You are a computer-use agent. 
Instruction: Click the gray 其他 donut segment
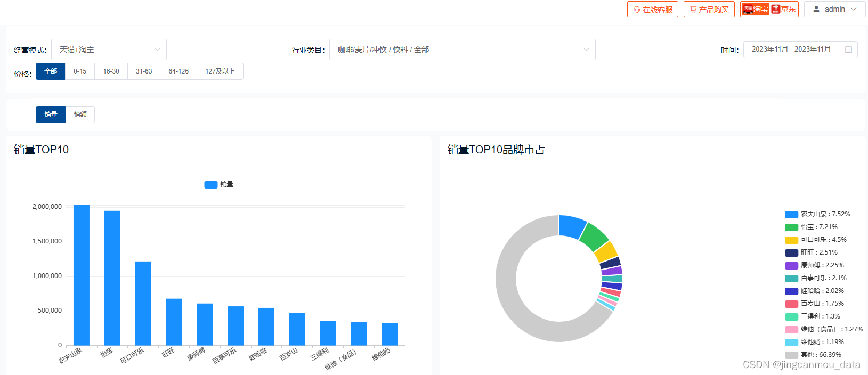point(507,288)
